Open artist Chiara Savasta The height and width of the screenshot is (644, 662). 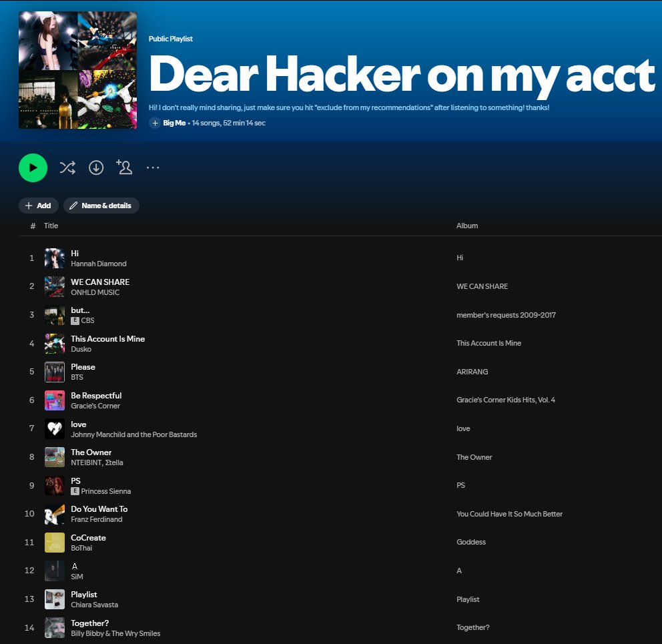(95, 605)
